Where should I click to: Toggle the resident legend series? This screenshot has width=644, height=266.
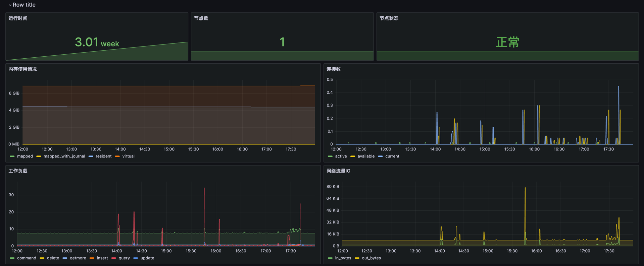[103, 156]
